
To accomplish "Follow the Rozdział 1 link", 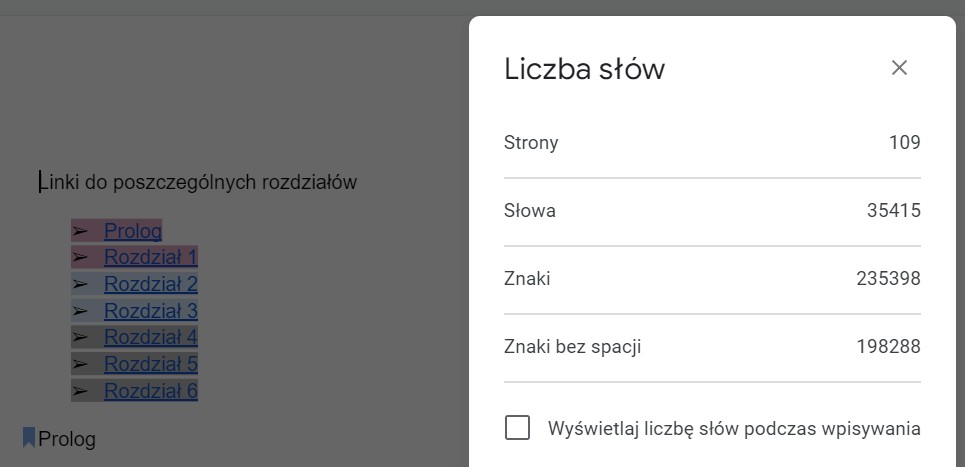I will click(x=150, y=257).
